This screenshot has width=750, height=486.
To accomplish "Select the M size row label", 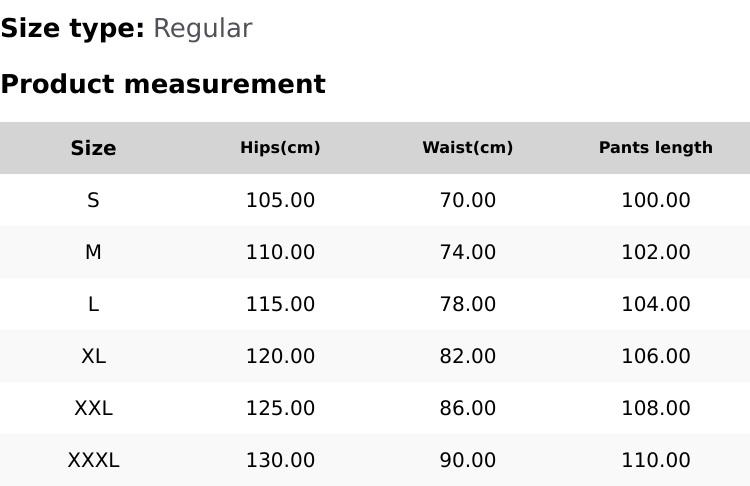I will tap(93, 252).
